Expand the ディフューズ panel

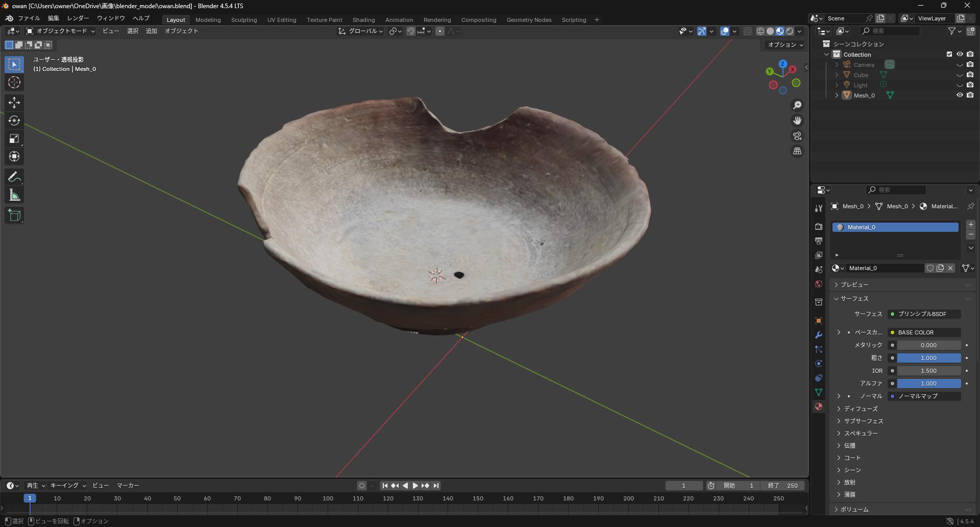pos(861,409)
